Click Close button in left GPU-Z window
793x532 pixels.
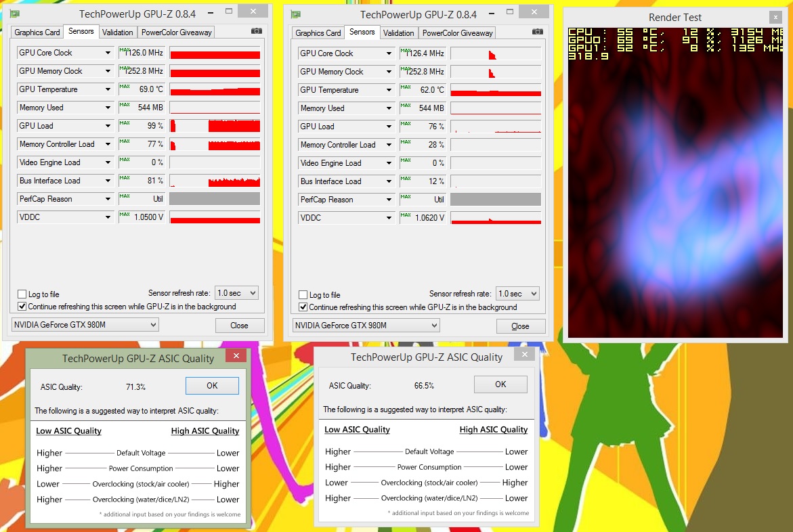239,325
